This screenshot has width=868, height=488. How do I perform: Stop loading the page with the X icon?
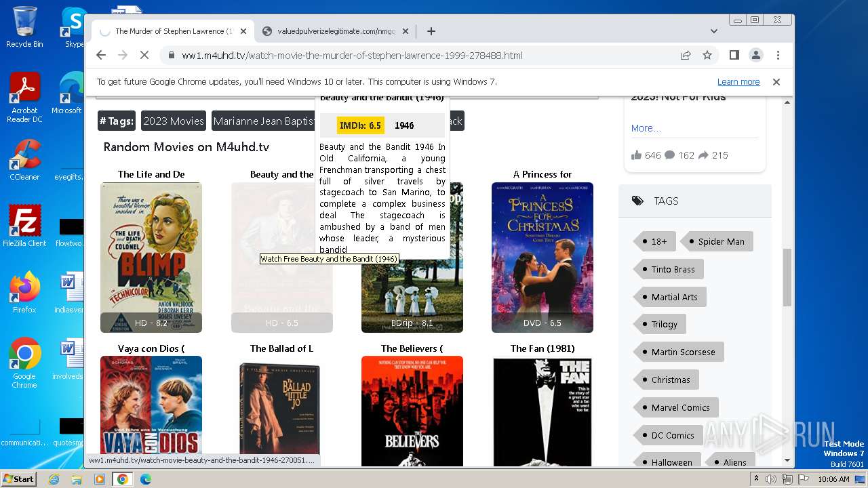coord(144,56)
